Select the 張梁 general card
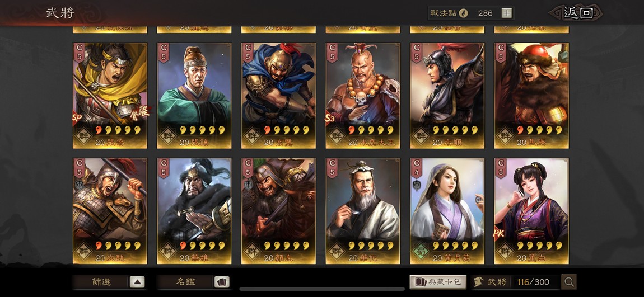 tap(110, 96)
